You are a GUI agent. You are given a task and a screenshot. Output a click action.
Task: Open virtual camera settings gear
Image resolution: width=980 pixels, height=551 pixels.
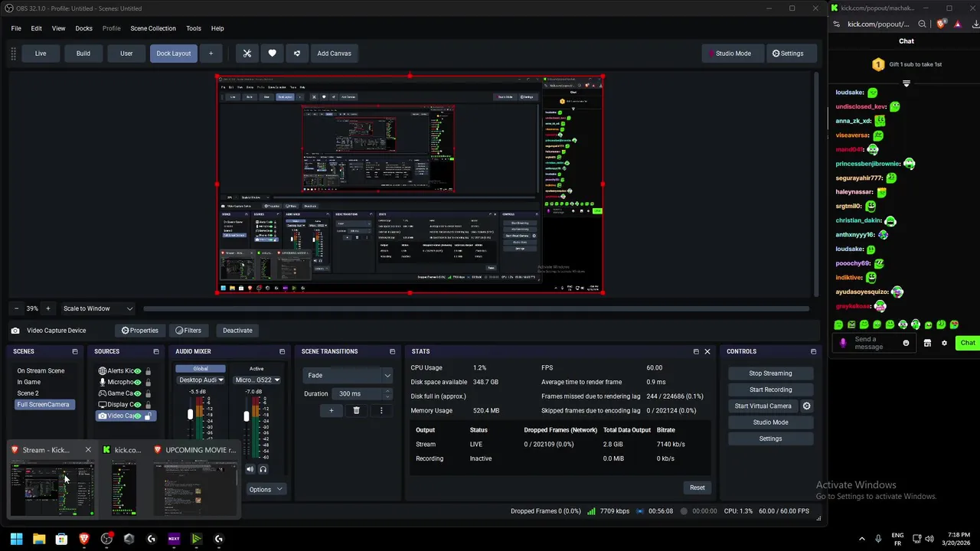806,406
